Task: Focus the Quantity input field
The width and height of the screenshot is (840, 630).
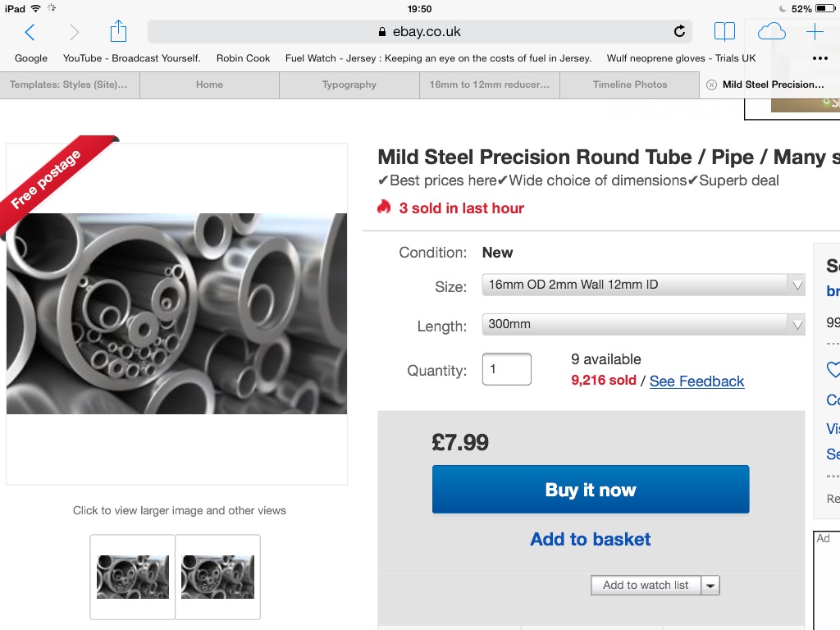Action: 506,369
